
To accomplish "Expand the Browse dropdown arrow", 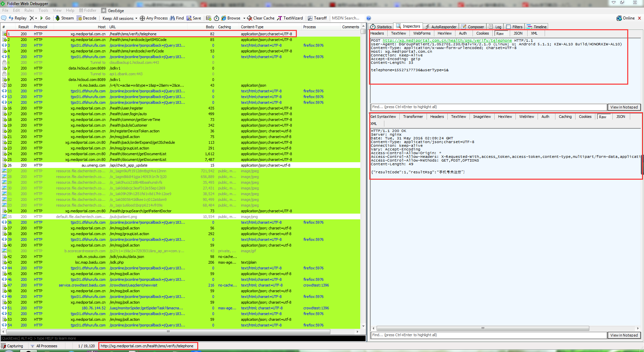I will [x=244, y=18].
